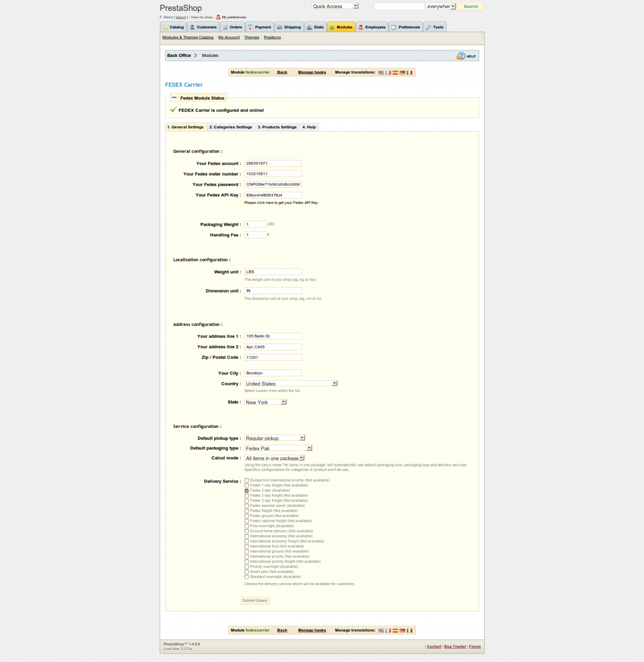644x662 pixels.
Task: Click the Contact footer link
Action: 434,647
